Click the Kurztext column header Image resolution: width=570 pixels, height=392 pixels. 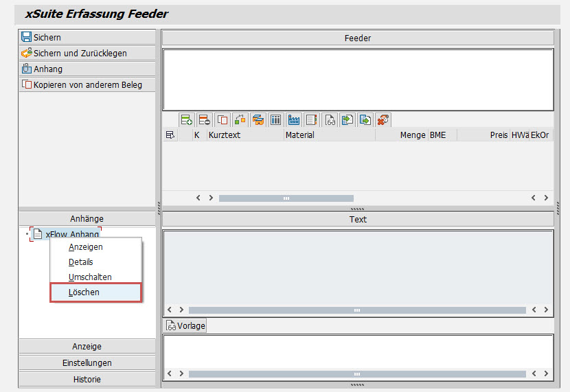(x=245, y=135)
